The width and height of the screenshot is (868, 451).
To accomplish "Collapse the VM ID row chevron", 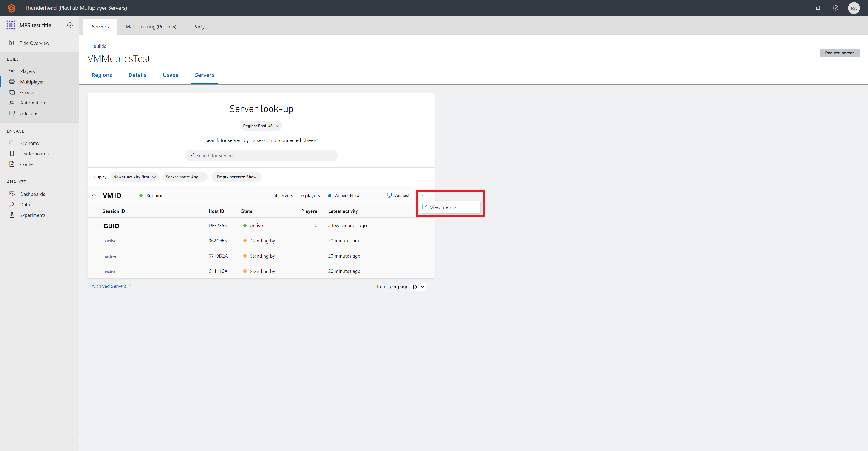I will click(x=94, y=195).
